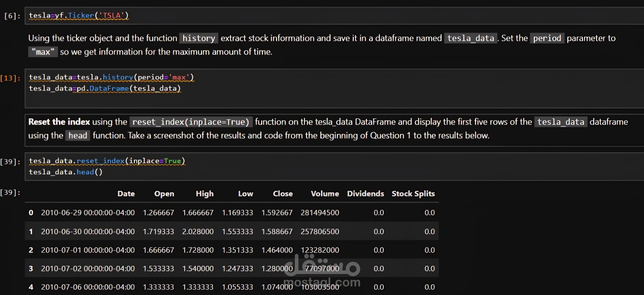The width and height of the screenshot is (644, 295).
Task: Click the inline 'history' code label
Action: (x=199, y=38)
